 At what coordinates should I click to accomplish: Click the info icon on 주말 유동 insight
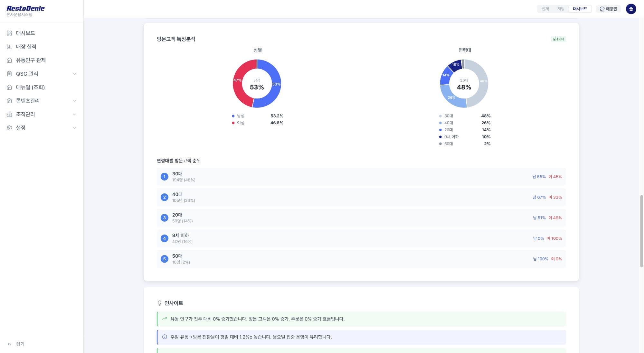point(165,337)
